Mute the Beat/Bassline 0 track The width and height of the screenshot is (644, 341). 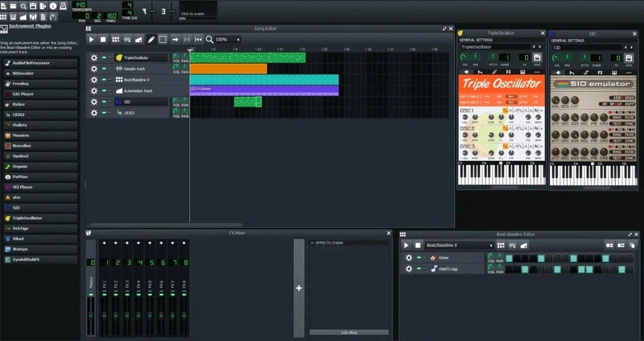pyautogui.click(x=105, y=80)
